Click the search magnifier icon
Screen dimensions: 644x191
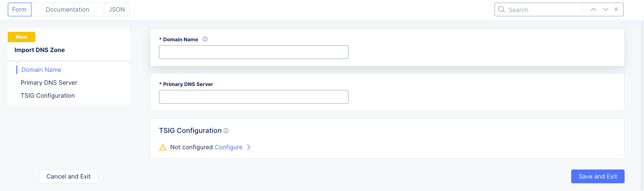(501, 9)
